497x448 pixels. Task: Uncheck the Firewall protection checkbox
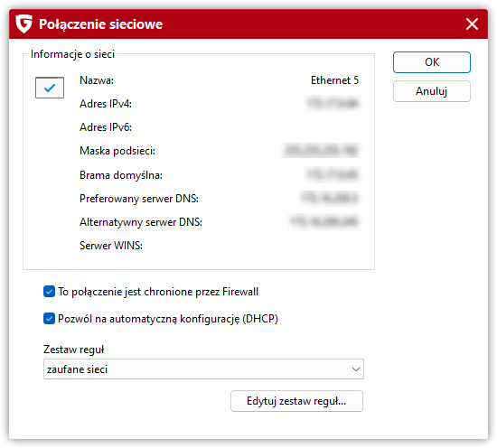click(x=49, y=292)
